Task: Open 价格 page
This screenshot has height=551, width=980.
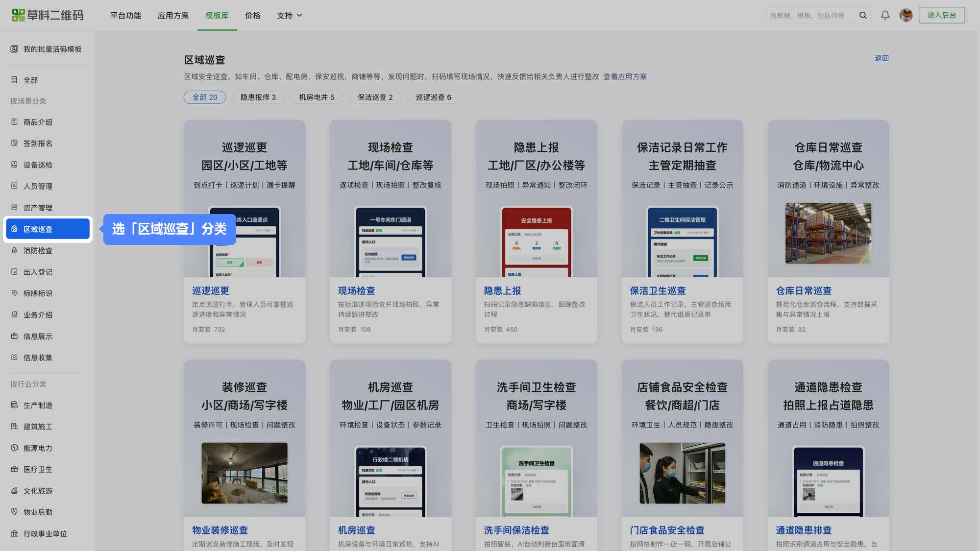Action: pos(253,15)
